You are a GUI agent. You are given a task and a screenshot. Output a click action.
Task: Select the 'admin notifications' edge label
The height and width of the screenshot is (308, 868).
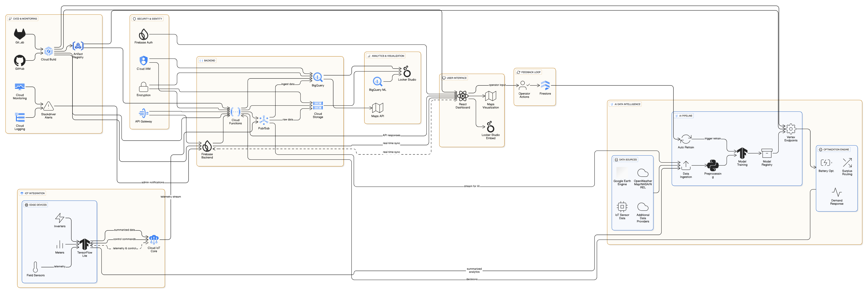point(153,182)
